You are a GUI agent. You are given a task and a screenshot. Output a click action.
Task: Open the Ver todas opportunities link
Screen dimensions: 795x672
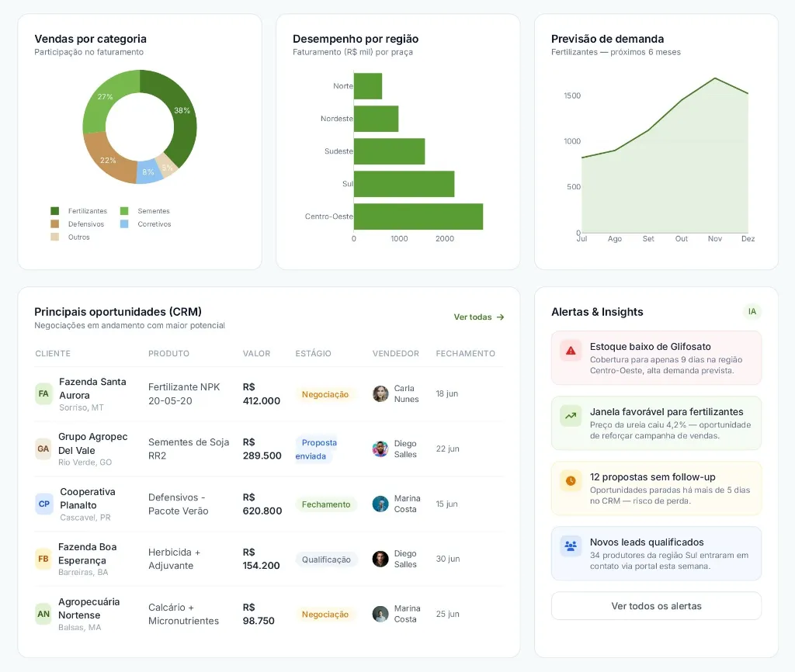[x=478, y=317]
